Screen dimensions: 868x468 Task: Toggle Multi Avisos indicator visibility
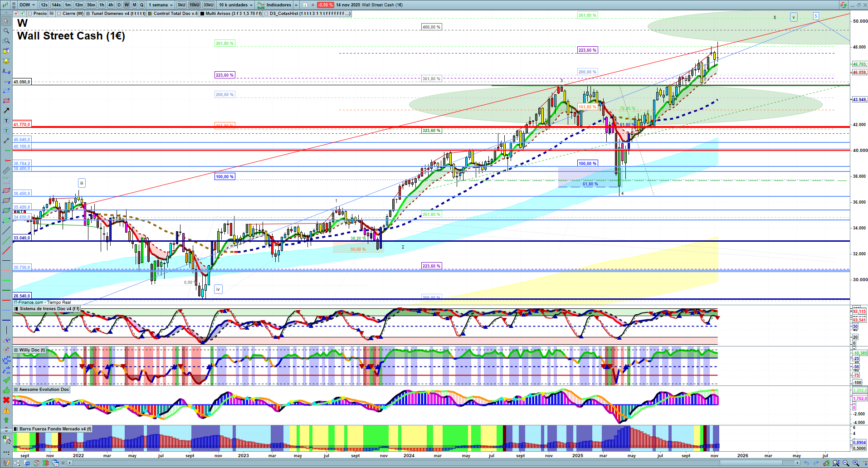tap(202, 14)
